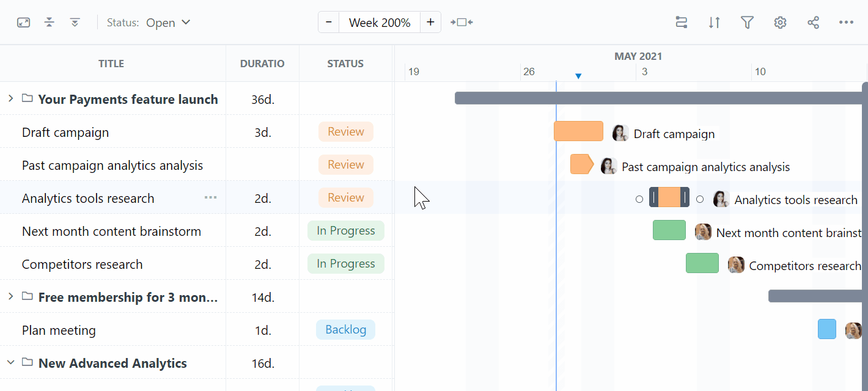Viewport: 868px width, 391px height.
Task: Click assignee avatar beside content brainstorm bar
Action: pos(703,232)
